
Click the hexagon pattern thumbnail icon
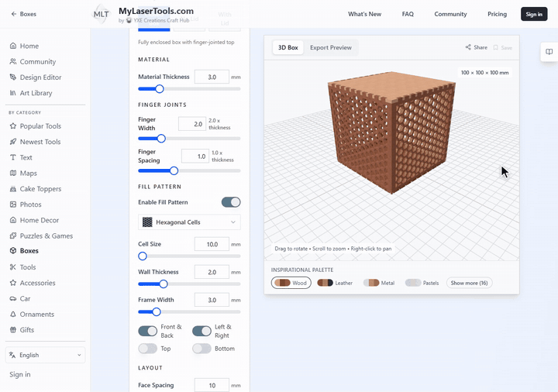pyautogui.click(x=147, y=222)
